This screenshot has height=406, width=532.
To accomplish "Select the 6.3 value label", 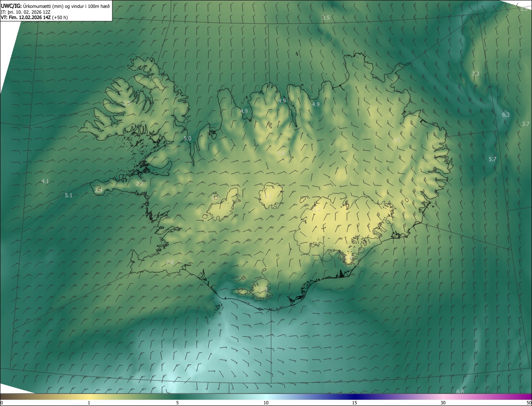I will pos(505,115).
